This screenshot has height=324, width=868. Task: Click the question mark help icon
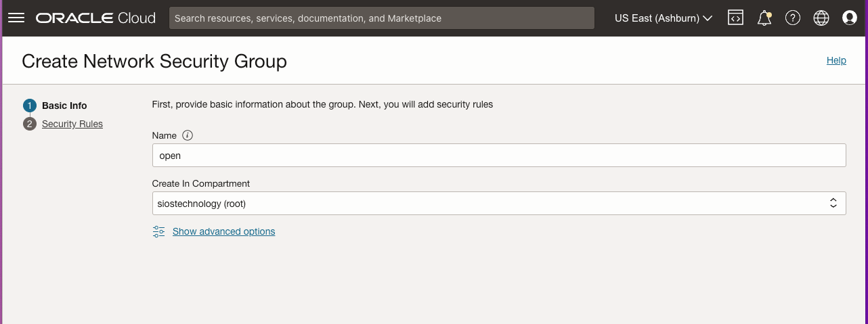pos(793,18)
